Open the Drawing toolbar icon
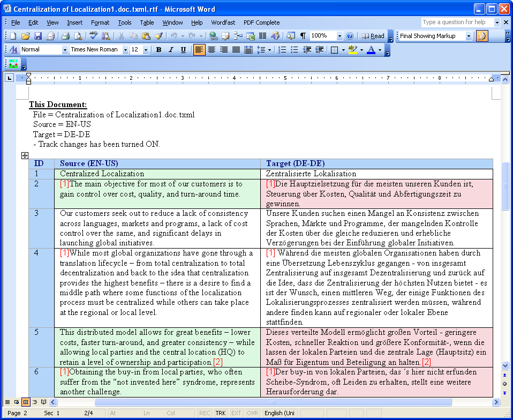Screen dimensions: 513x420 pos(275,36)
